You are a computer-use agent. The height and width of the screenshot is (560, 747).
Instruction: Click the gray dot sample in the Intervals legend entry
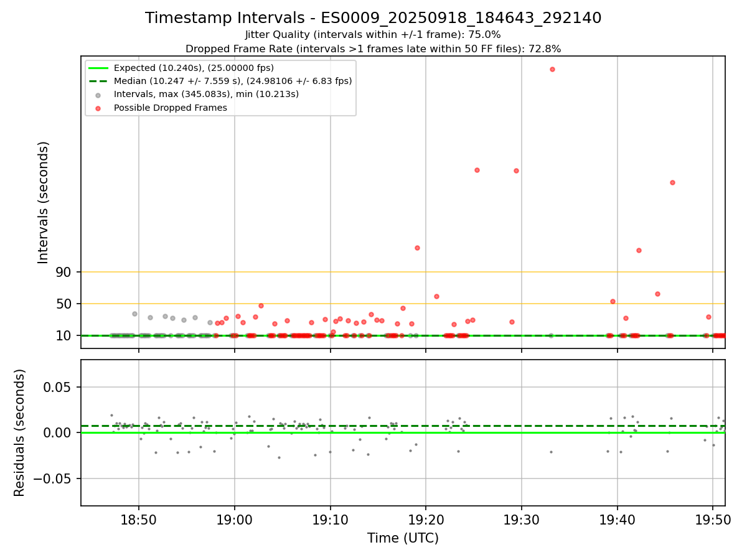tap(98, 95)
